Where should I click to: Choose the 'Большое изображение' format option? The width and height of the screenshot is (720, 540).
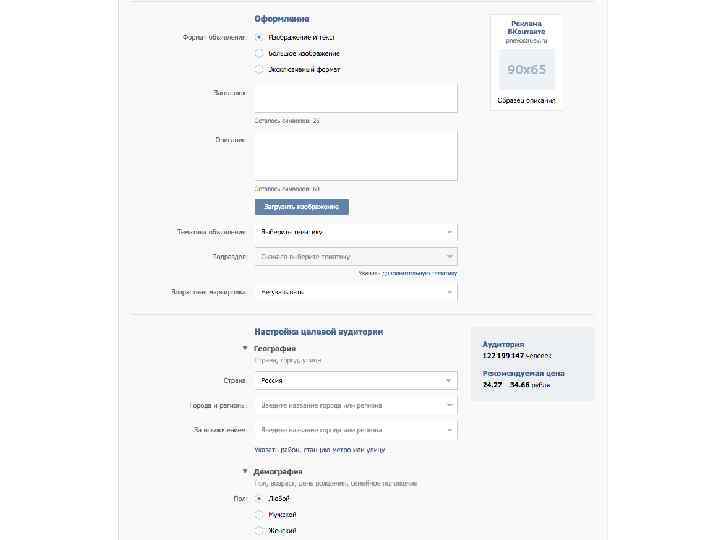point(260,54)
